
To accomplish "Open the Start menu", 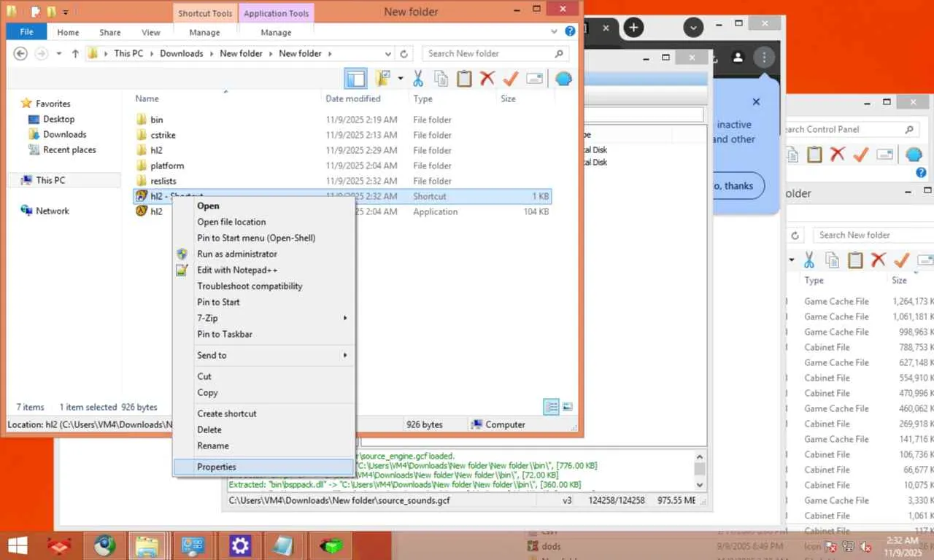I will (18, 545).
